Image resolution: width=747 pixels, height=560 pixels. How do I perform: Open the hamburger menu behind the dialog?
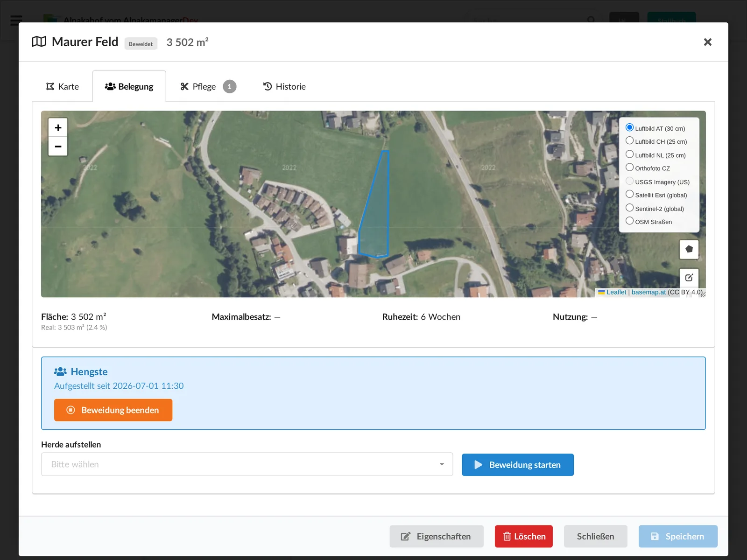16,20
